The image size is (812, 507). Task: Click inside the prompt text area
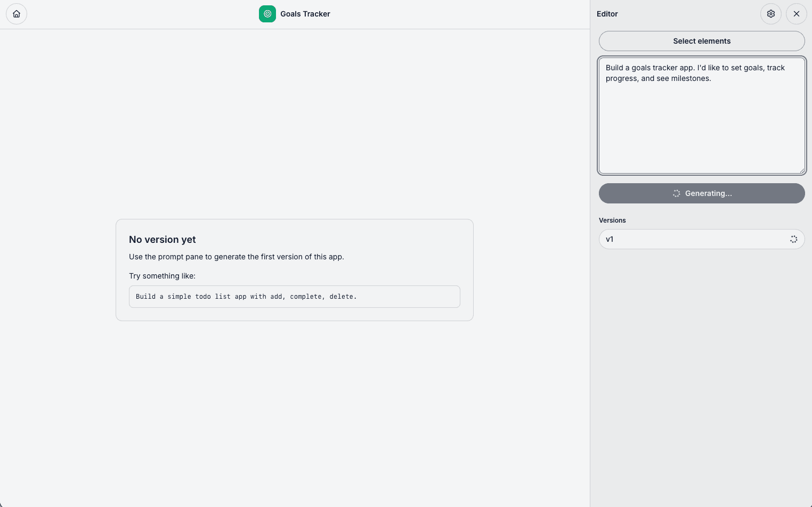702,115
